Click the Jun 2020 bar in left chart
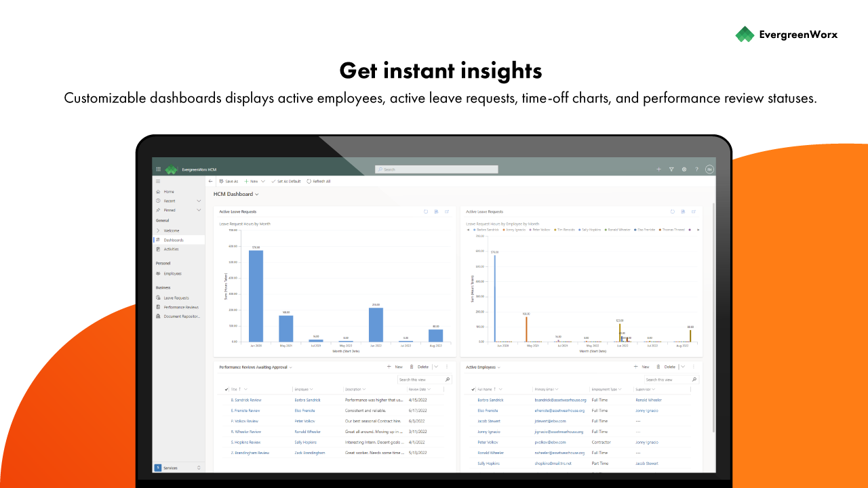Image resolution: width=868 pixels, height=488 pixels. click(x=256, y=296)
